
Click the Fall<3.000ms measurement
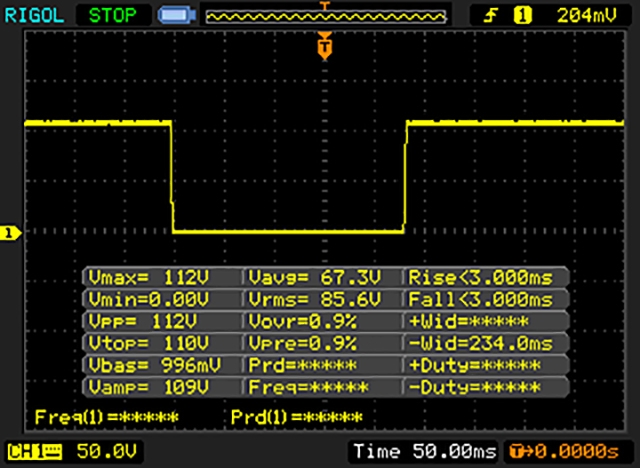[480, 299]
